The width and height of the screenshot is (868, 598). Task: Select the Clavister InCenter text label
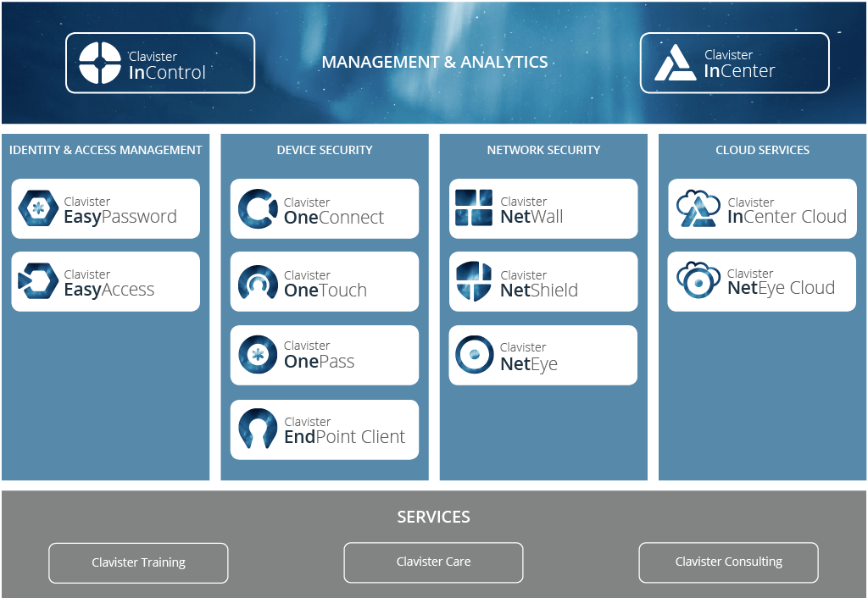coord(739,64)
